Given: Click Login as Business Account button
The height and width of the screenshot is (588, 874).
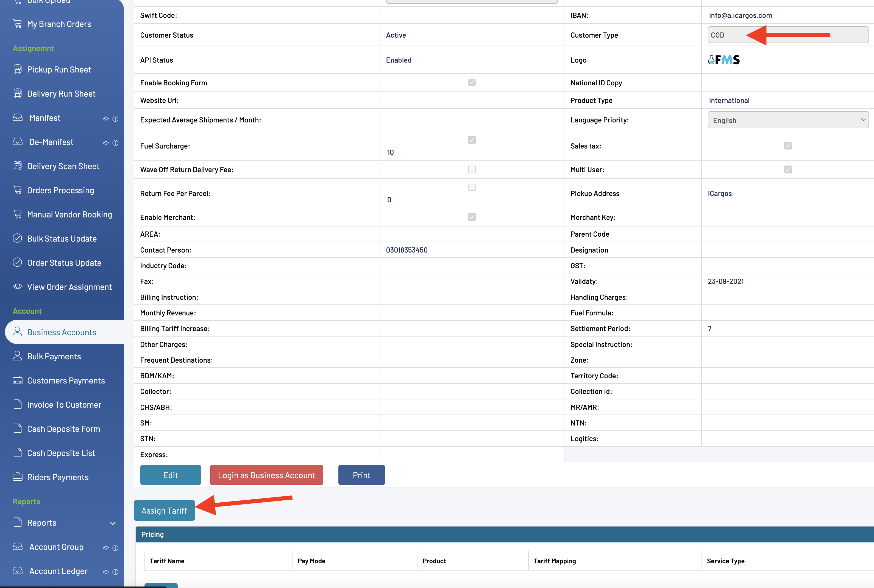Looking at the screenshot, I should pos(267,475).
